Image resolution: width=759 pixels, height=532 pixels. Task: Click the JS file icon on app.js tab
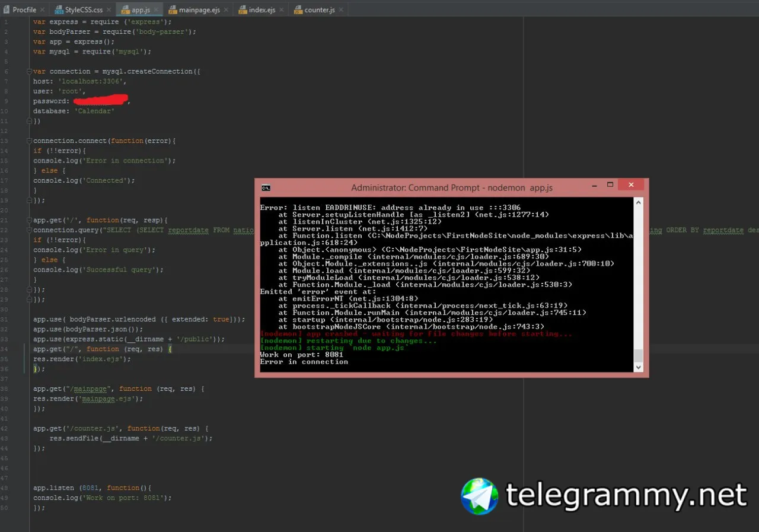coord(125,10)
